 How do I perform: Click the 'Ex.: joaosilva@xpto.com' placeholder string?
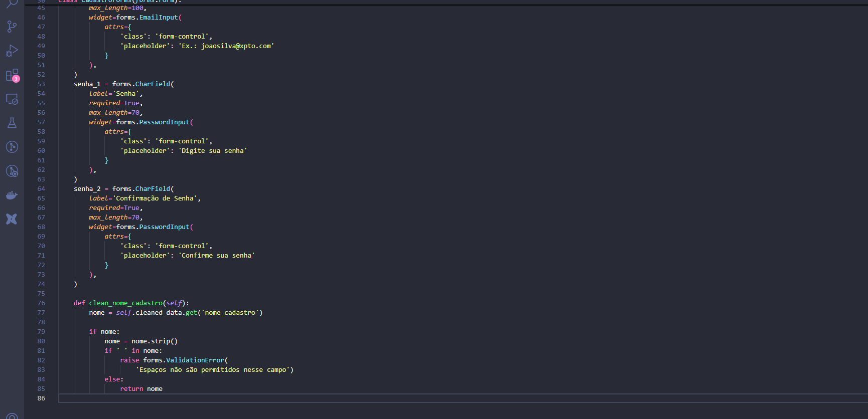click(226, 46)
